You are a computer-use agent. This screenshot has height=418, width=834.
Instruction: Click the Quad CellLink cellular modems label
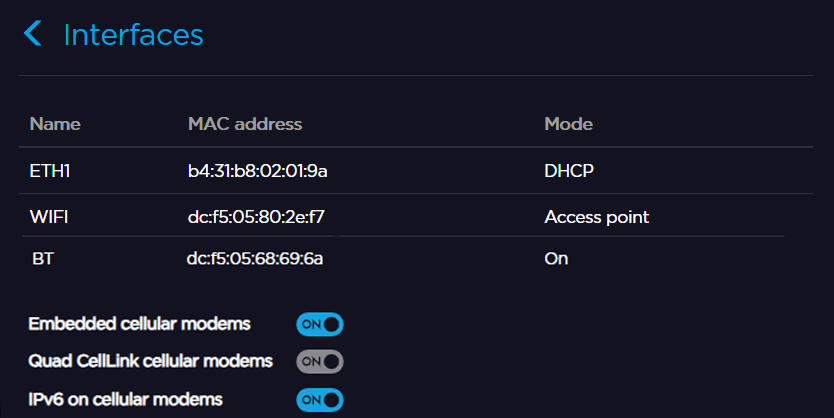151,360
